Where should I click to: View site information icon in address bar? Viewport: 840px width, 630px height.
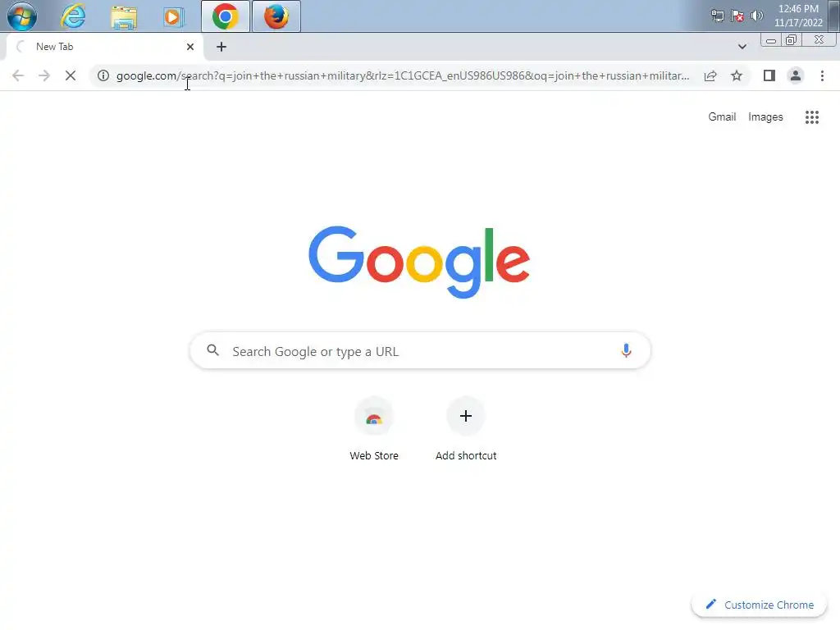coord(103,75)
